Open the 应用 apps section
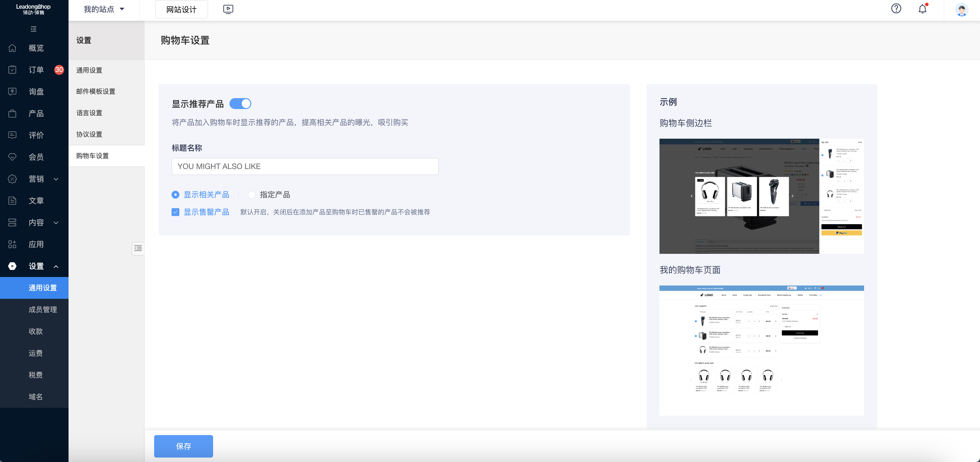Screen dimensions: 980x462 coord(36,244)
